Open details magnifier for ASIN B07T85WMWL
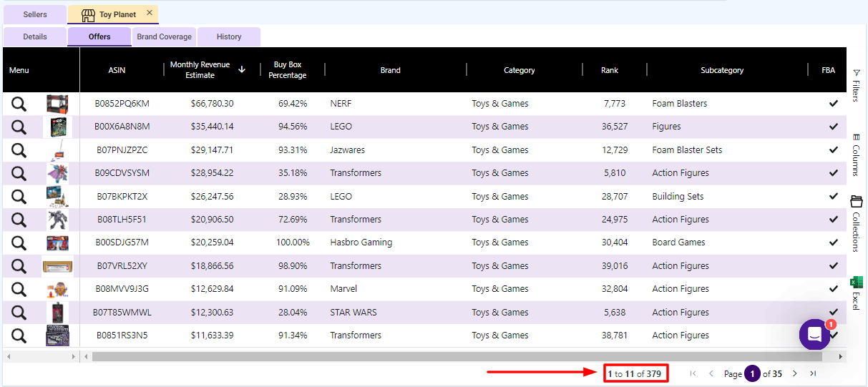Image resolution: width=868 pixels, height=387 pixels. click(x=19, y=313)
